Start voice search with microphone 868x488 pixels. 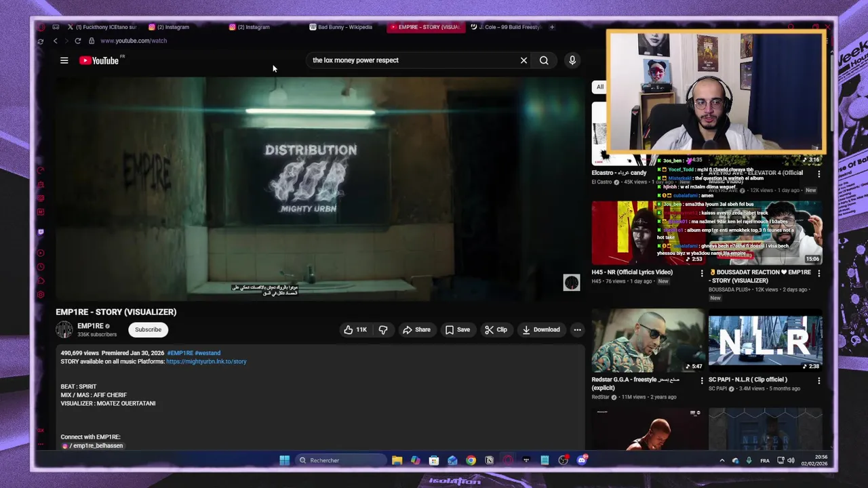pos(572,60)
